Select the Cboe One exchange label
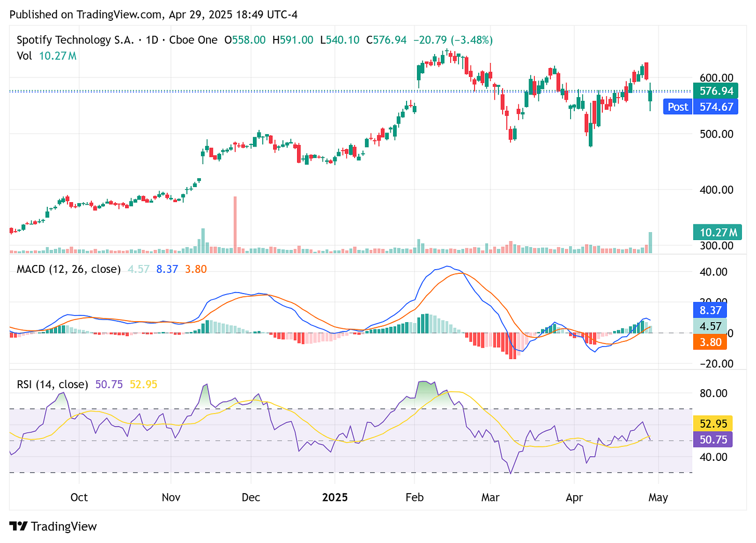 [x=193, y=39]
